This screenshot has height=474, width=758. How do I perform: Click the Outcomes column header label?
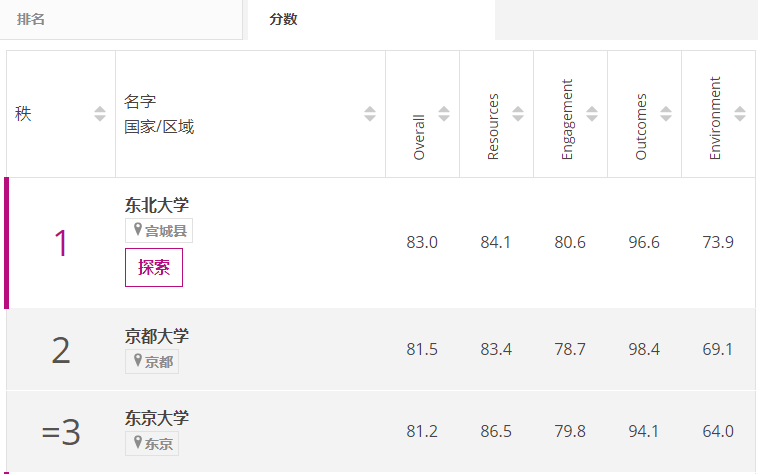coord(641,127)
